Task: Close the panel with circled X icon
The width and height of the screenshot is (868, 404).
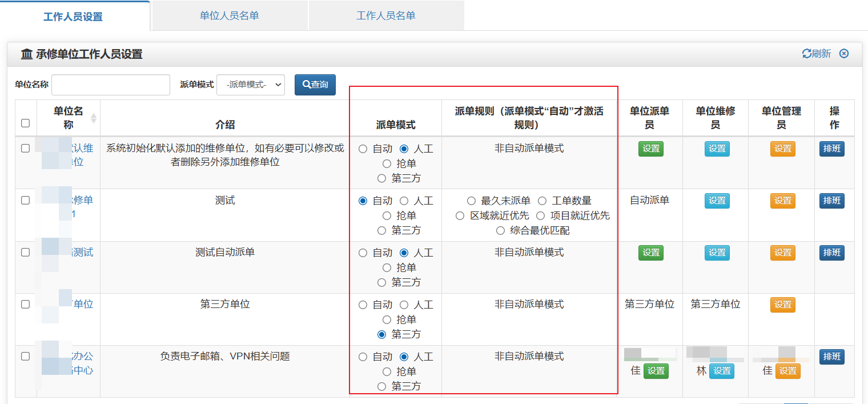Action: 844,53
